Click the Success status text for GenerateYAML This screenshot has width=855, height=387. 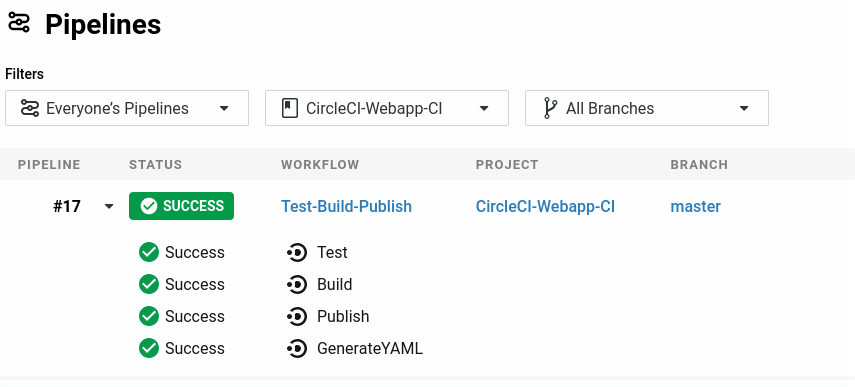pos(195,348)
